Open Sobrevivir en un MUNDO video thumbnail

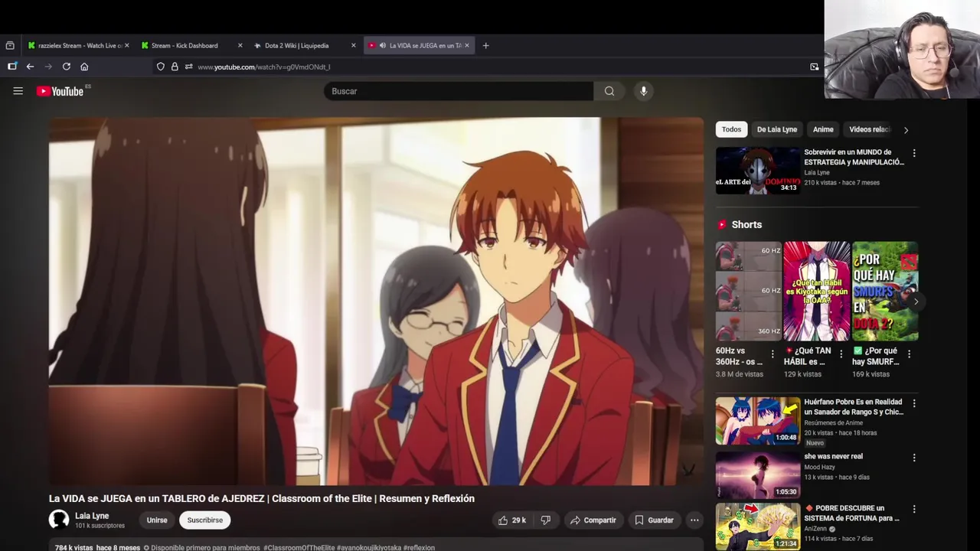tap(758, 171)
